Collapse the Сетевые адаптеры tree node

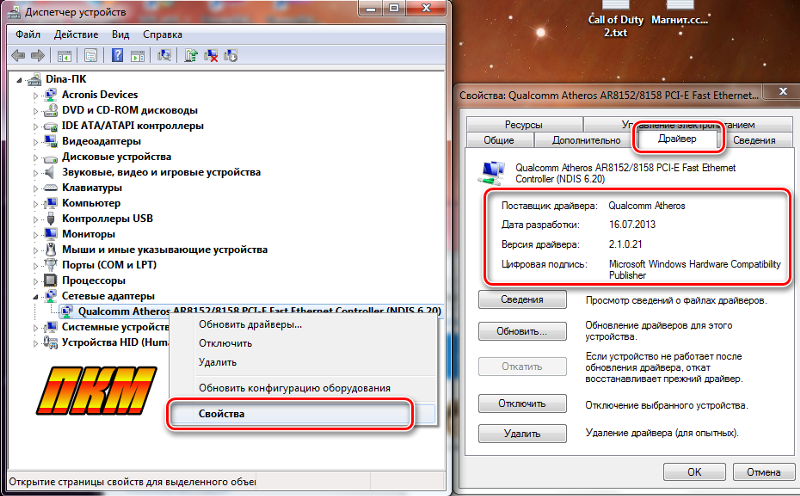(37, 296)
